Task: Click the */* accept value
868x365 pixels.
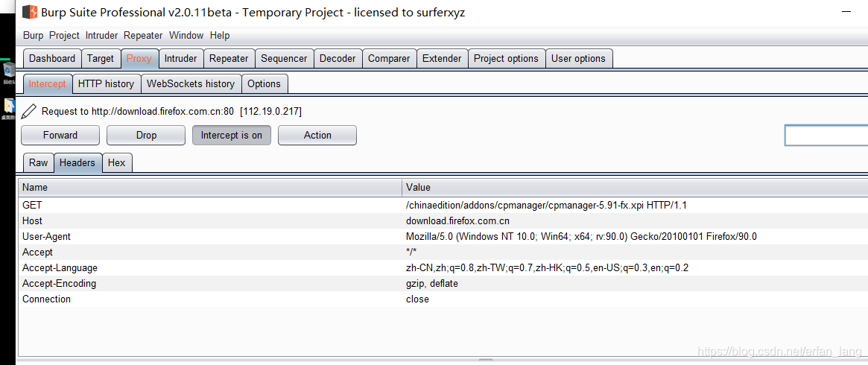Action: click(411, 253)
